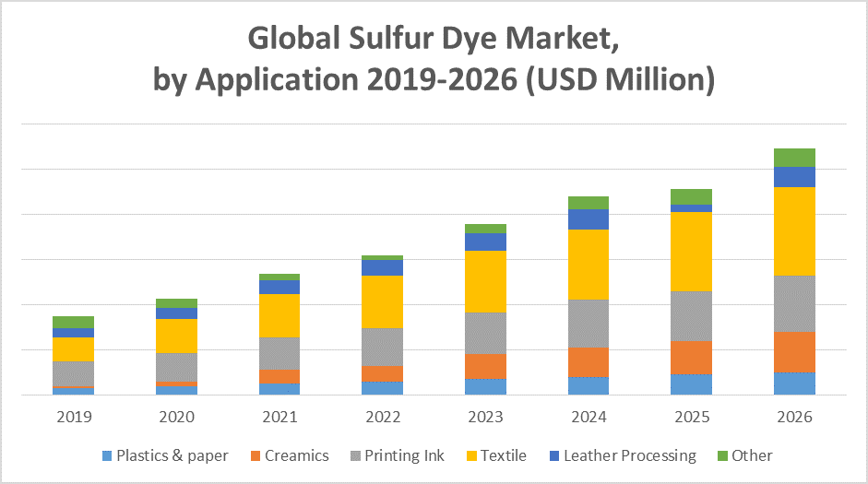Click the 2022 Textile yellow segment
The width and height of the screenshot is (868, 484).
click(382, 301)
